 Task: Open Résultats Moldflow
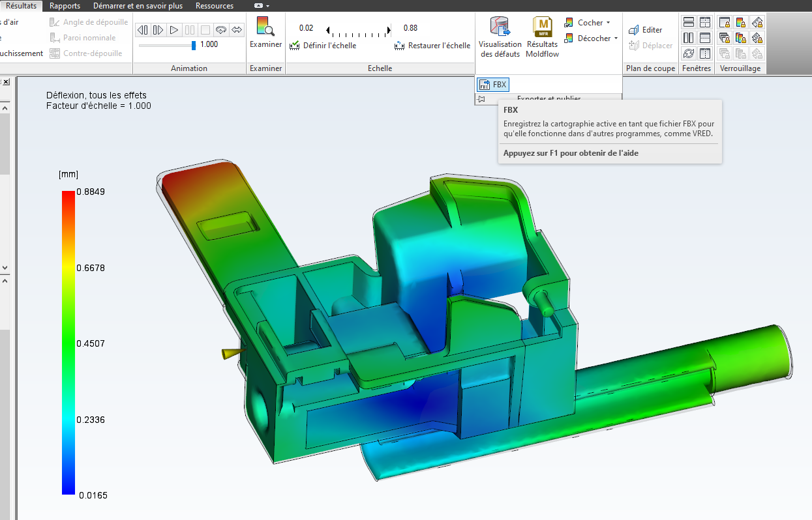point(542,36)
